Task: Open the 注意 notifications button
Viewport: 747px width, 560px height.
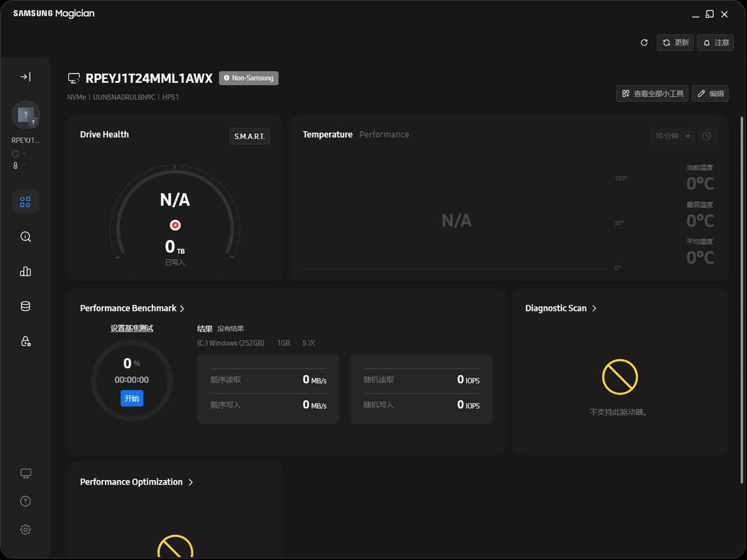Action: (x=715, y=43)
